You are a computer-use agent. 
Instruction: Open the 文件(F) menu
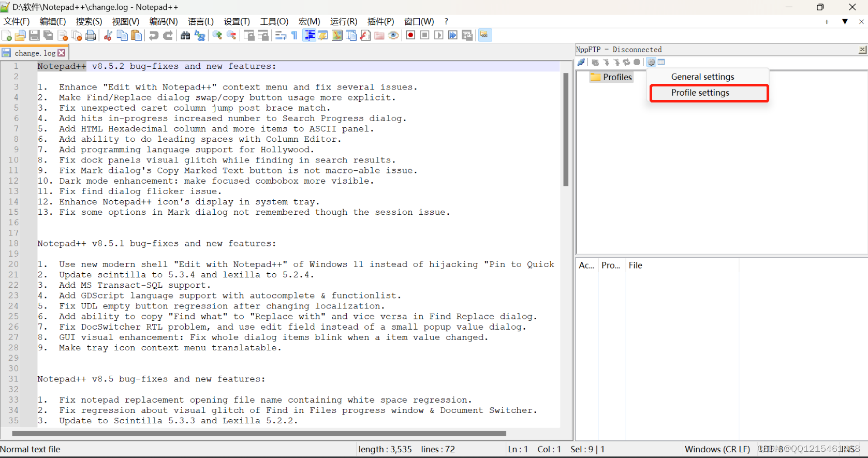[17, 22]
